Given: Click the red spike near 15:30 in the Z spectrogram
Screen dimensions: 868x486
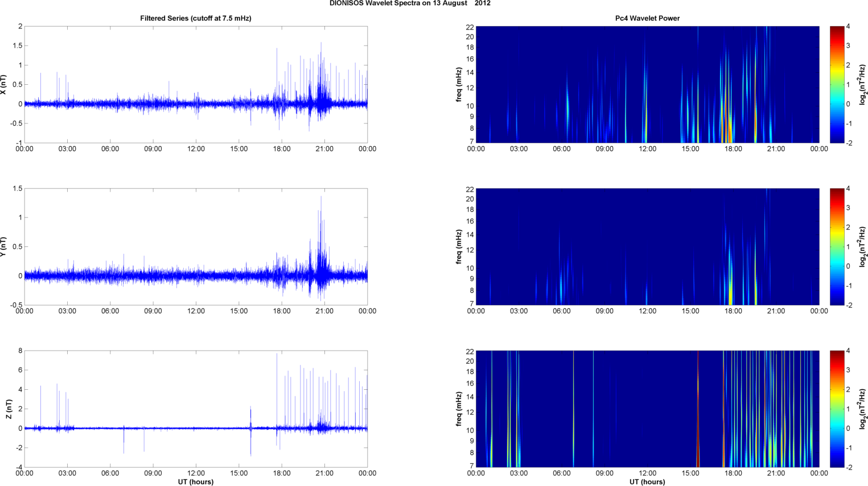Looking at the screenshot, I should pos(698,409).
